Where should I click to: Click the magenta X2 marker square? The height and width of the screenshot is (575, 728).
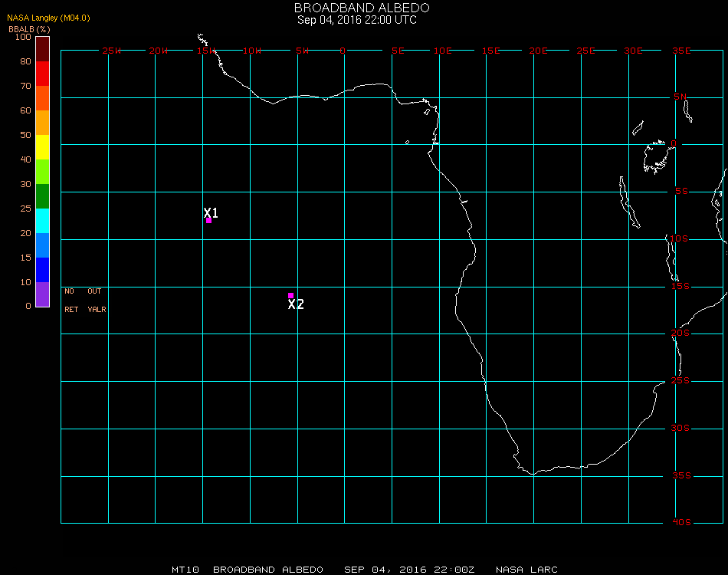pos(290,295)
